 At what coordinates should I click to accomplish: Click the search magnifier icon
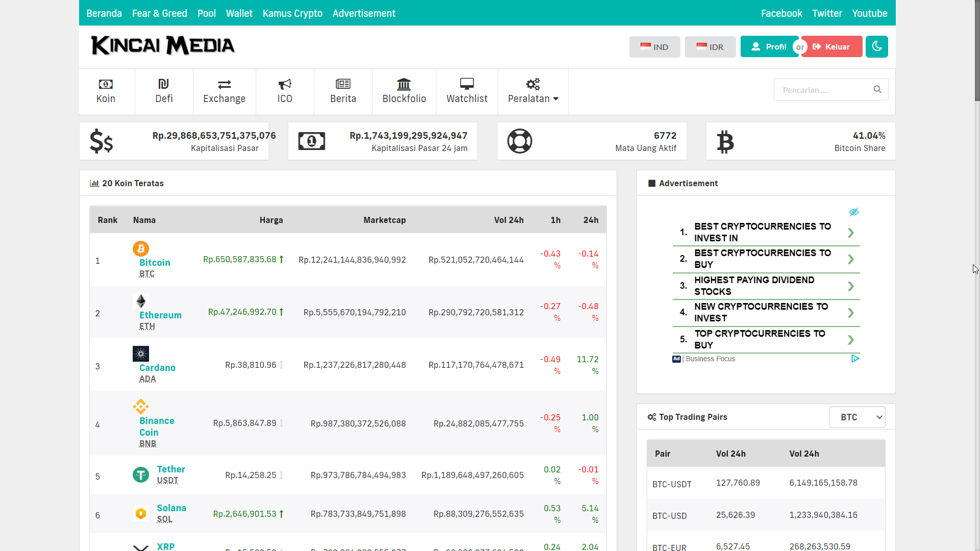point(877,89)
